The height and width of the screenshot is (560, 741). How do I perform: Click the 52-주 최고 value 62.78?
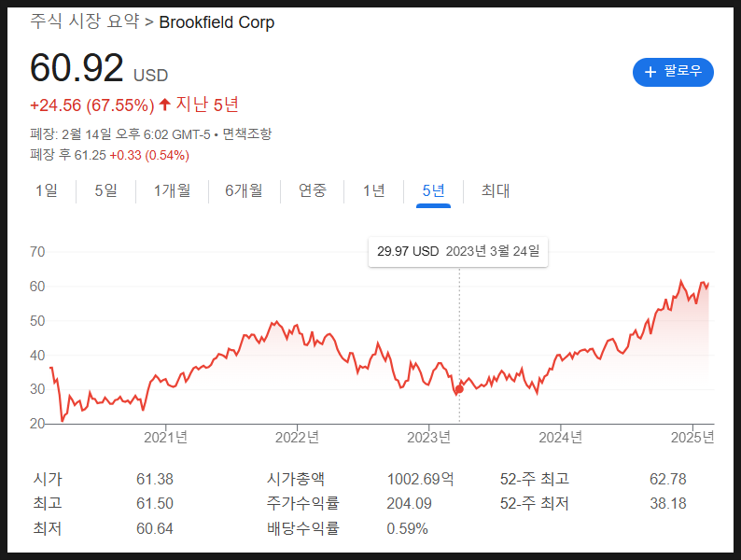click(668, 479)
